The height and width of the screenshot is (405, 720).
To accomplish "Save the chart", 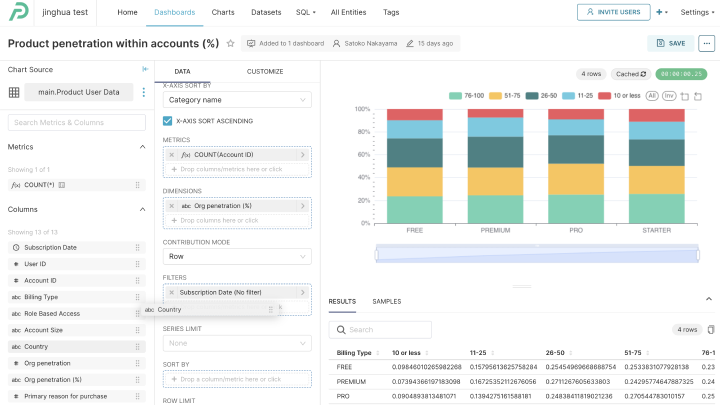I will pos(670,43).
